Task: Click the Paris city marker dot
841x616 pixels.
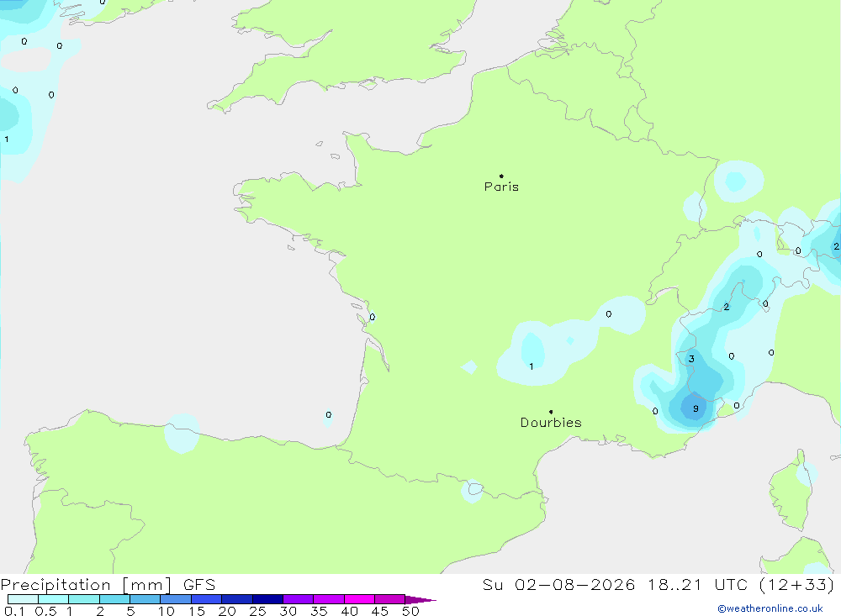Action: tap(501, 176)
